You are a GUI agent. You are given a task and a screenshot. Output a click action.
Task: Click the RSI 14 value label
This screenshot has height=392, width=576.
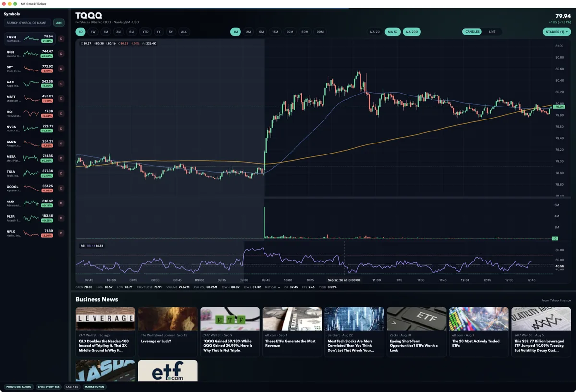pyautogui.click(x=95, y=246)
